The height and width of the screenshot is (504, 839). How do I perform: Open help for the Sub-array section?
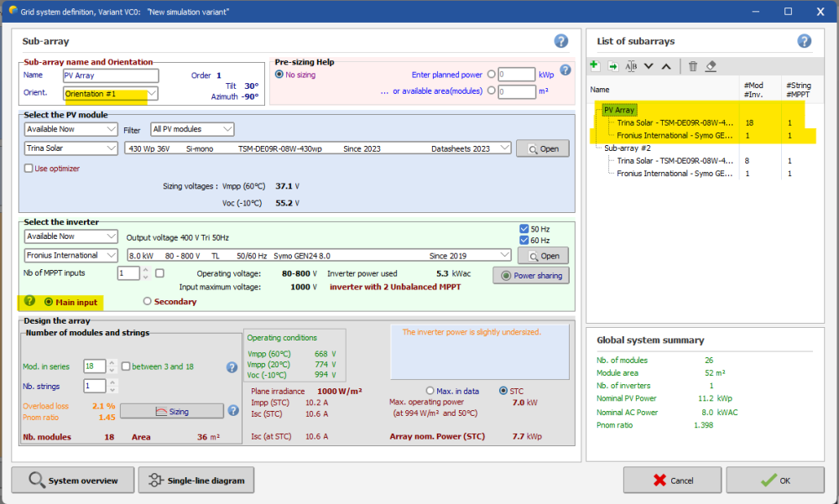click(561, 41)
